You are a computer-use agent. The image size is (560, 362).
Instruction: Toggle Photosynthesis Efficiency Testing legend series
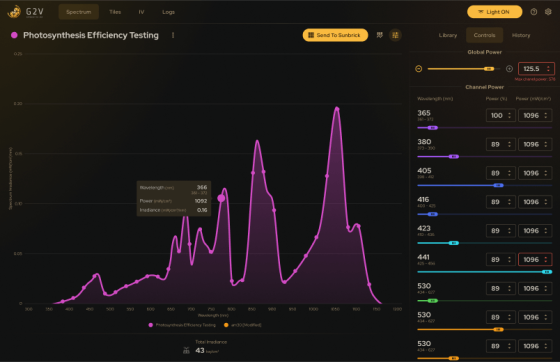tap(182, 325)
